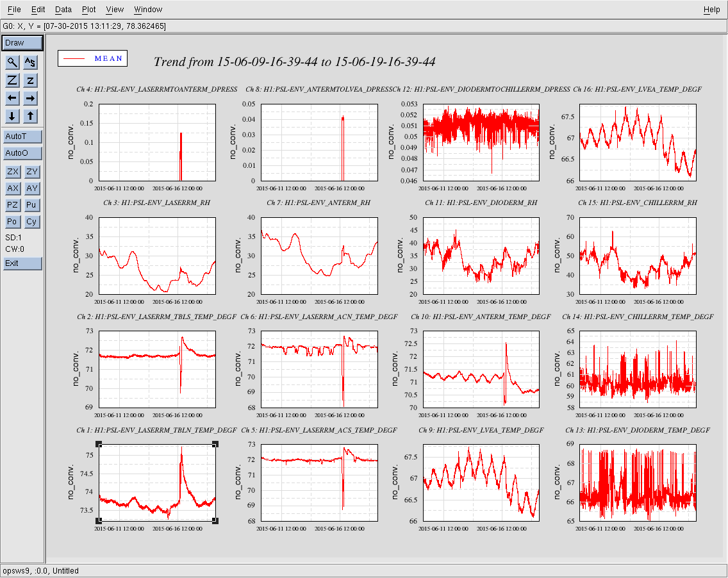Click the Cy button
Viewport: 728px width, 578px height.
click(31, 222)
